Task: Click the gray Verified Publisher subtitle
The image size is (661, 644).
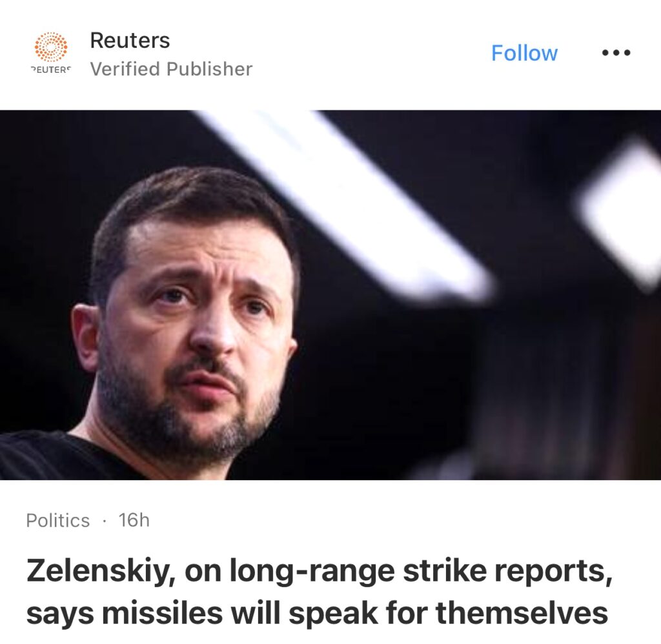Action: pos(171,69)
